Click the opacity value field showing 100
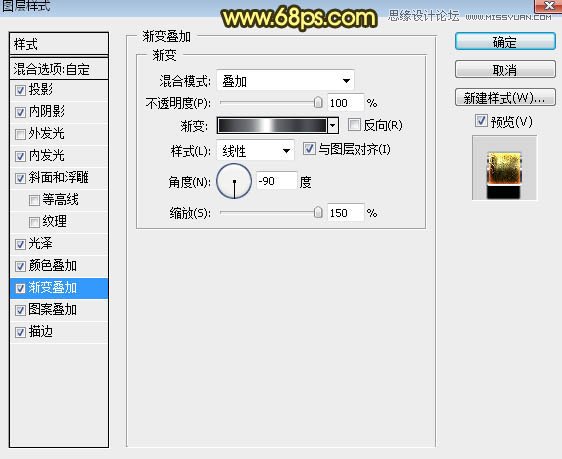The image size is (562, 459). tap(346, 103)
